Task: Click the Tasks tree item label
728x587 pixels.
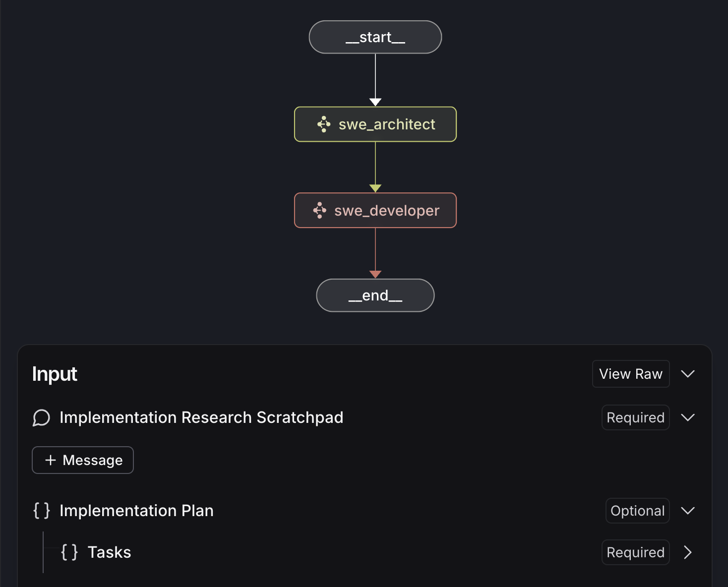Action: 109,552
